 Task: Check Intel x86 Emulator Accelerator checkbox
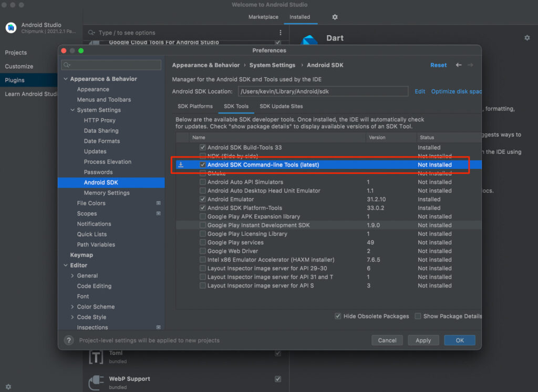coord(203,260)
